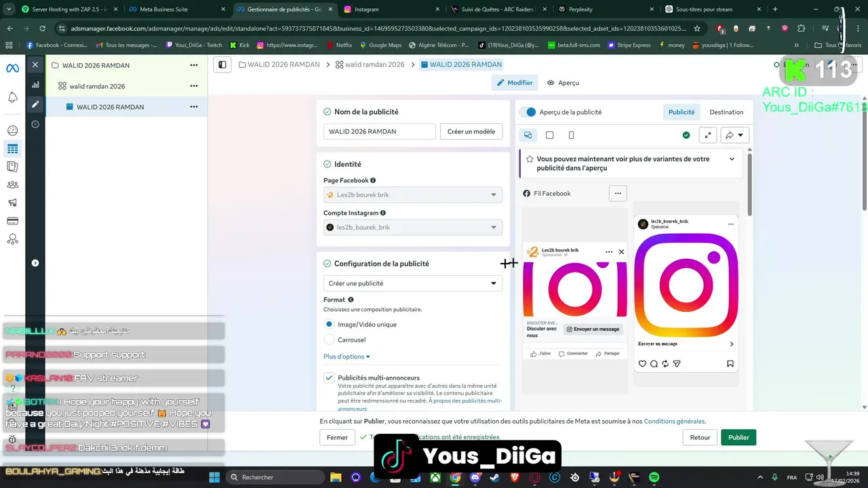Collapse the variants notice chevron

click(x=732, y=159)
